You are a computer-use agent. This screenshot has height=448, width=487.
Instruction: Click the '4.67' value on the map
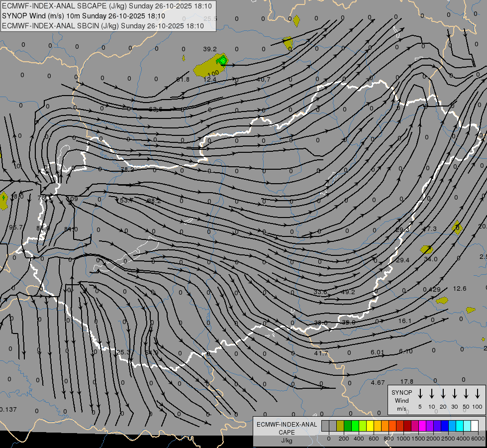pos(378,382)
